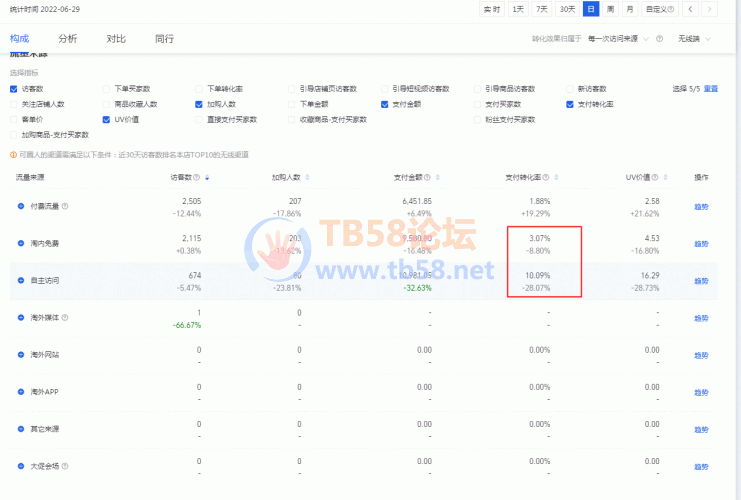
Task: Select the 30天 time range
Action: [x=568, y=9]
